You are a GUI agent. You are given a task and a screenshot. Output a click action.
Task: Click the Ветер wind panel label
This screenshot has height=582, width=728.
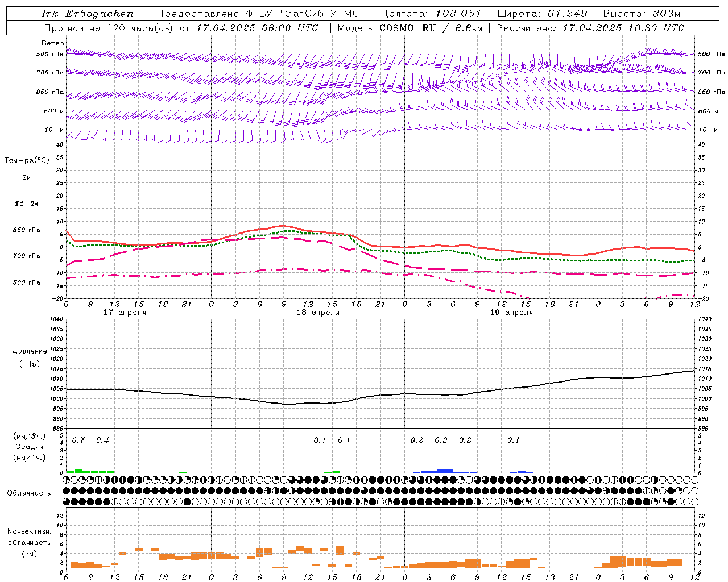tap(52, 43)
